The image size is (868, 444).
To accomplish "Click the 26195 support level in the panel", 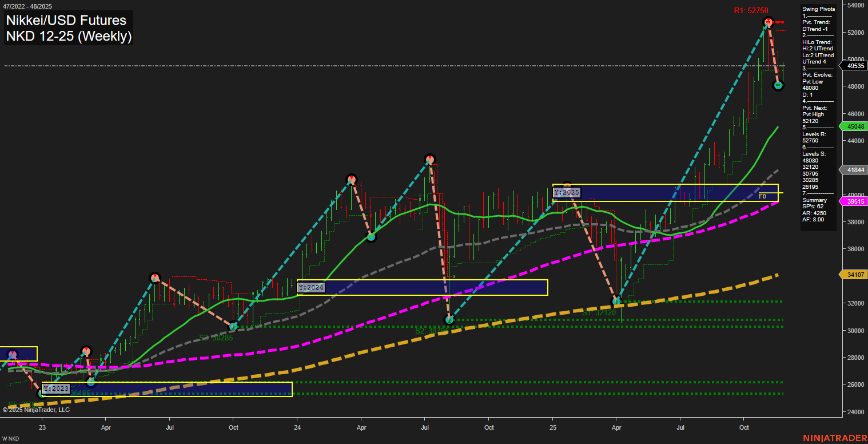I will [810, 187].
